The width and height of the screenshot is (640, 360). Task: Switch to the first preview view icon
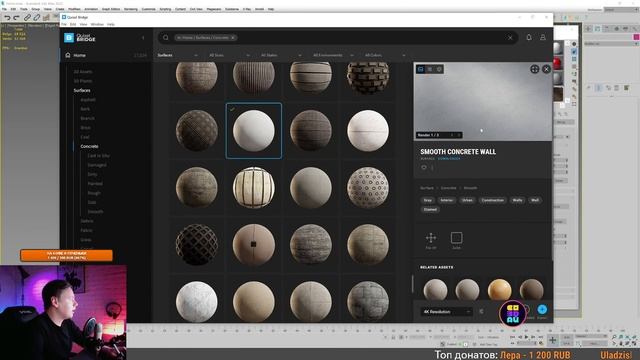point(420,69)
